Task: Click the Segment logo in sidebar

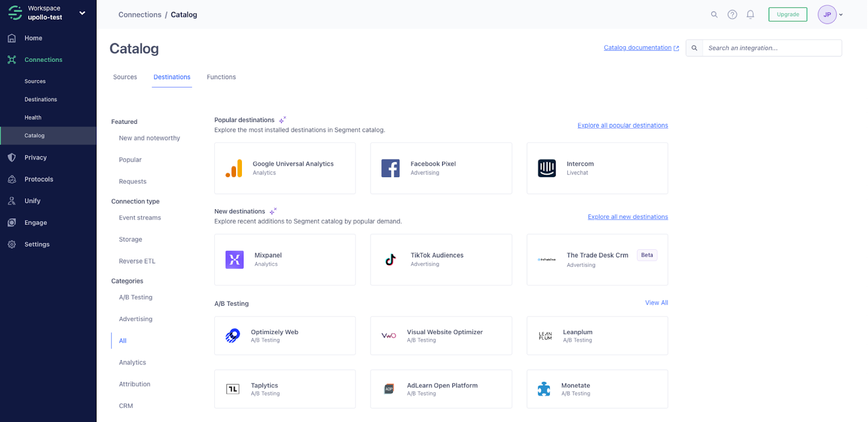Action: (x=15, y=12)
